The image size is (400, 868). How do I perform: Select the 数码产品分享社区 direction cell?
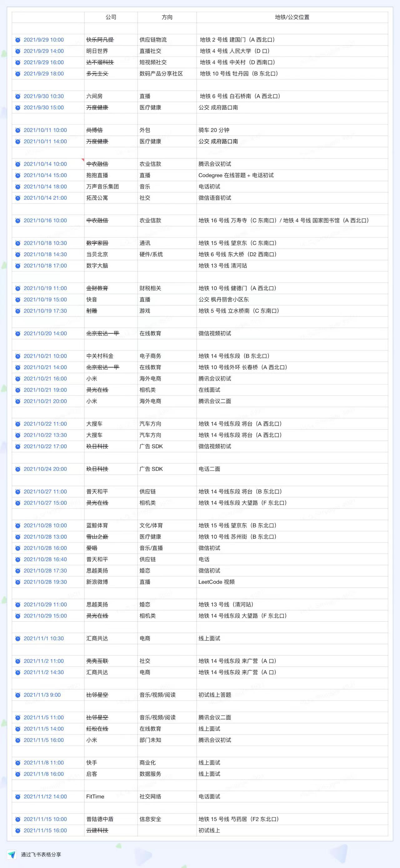167,73
